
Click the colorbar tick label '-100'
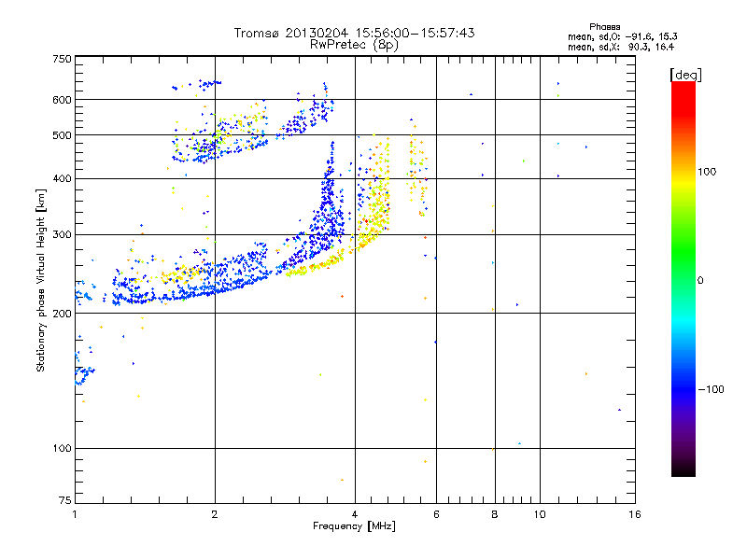[712, 389]
